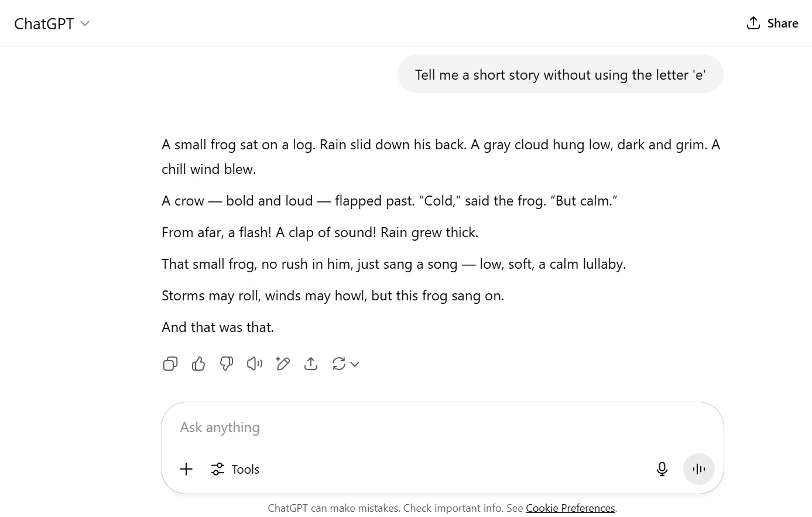Edit the response in canvas
Viewport: 812px width, 517px height.
click(x=283, y=364)
